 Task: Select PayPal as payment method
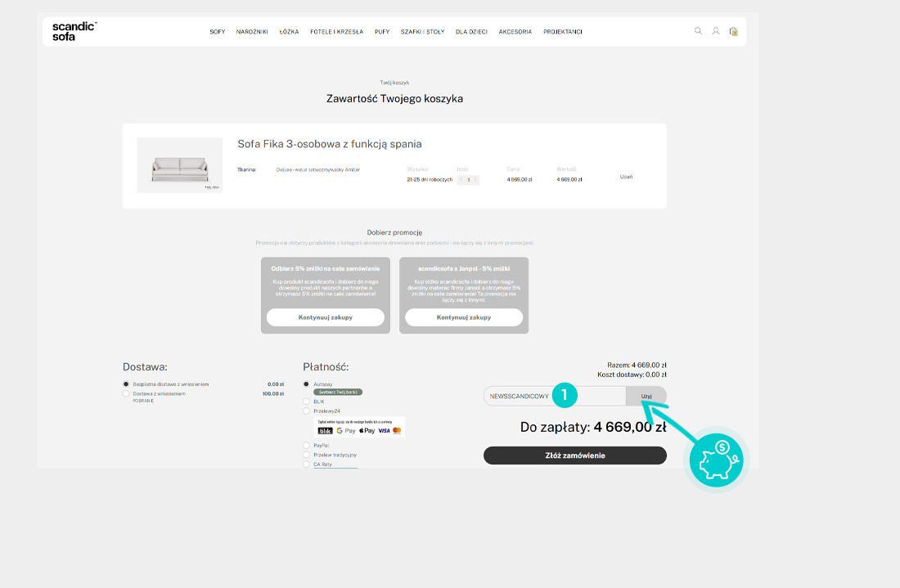[307, 446]
